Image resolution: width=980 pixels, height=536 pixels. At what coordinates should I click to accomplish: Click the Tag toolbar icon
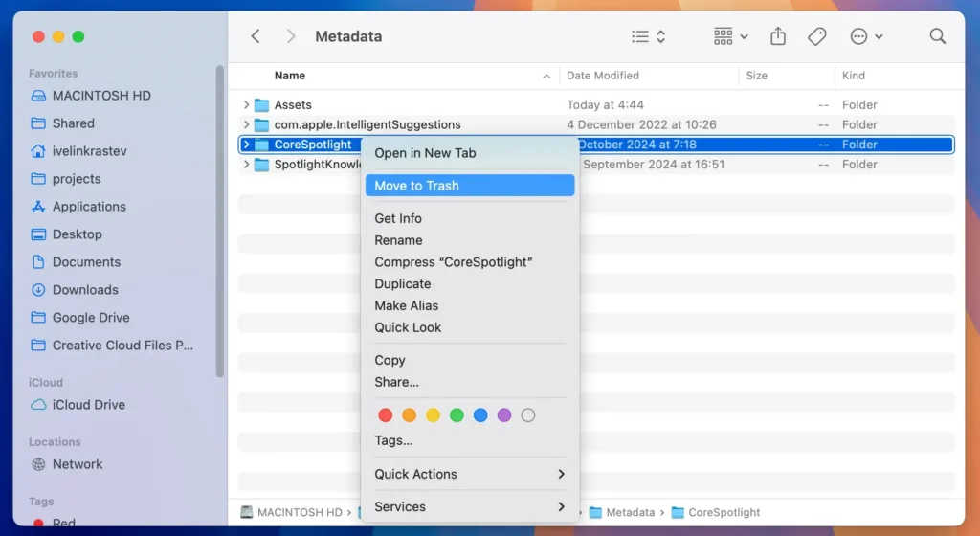tap(817, 37)
